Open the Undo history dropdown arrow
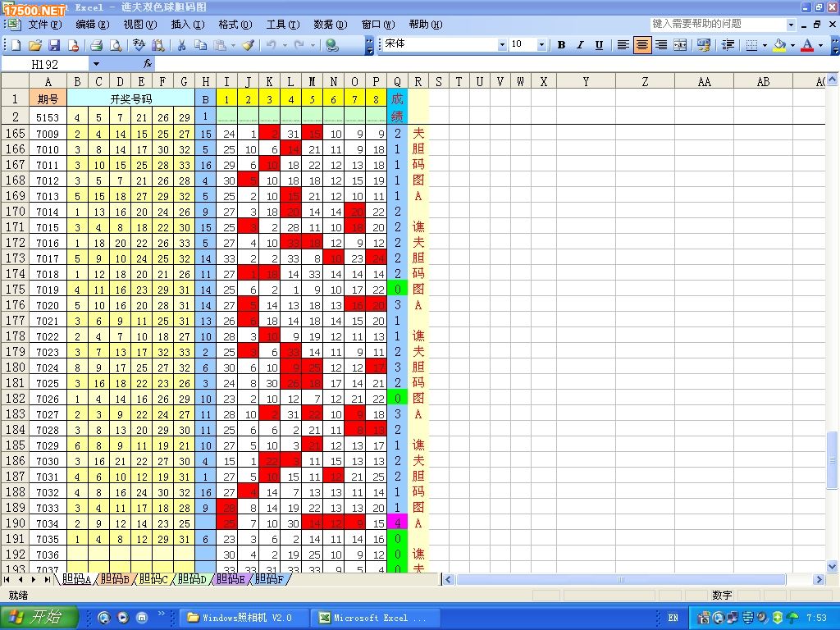The image size is (840, 630). [x=285, y=46]
